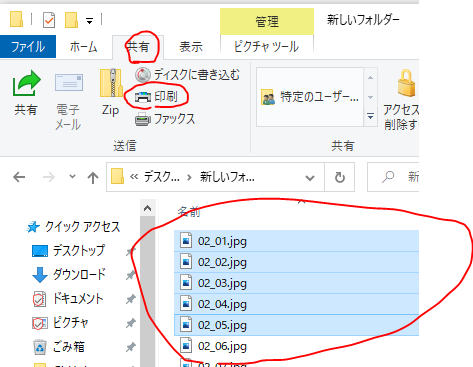The image size is (473, 367).
Task: Select file 02_02.jpg
Action: pos(296,262)
